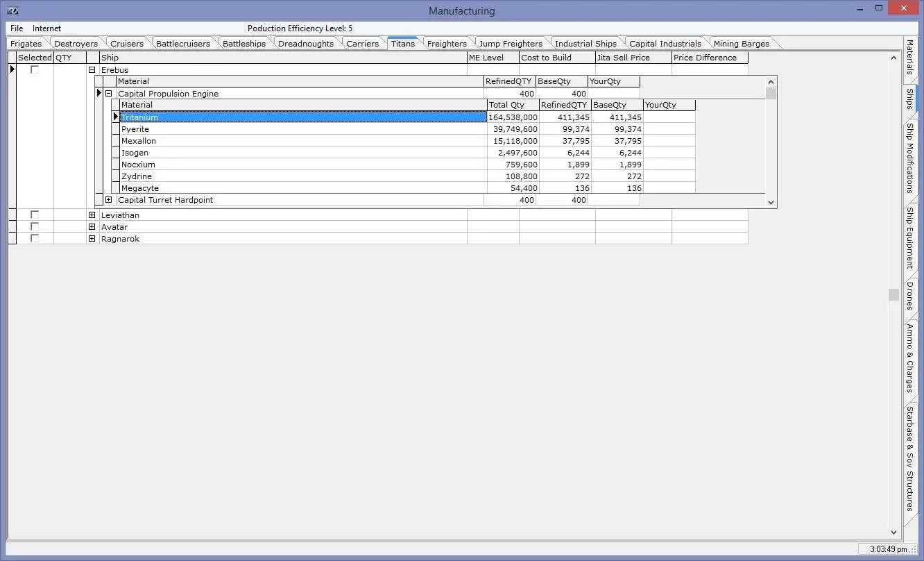Switch to the Destroyers tab

coord(76,44)
